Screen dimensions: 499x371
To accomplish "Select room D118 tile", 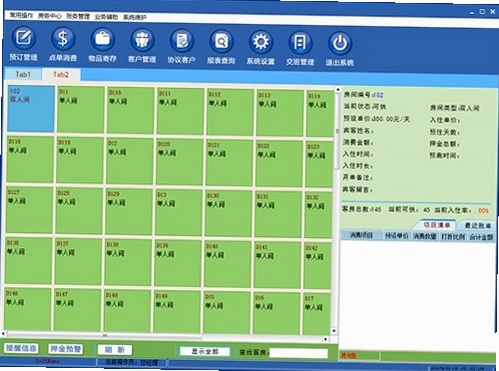I will 30,159.
